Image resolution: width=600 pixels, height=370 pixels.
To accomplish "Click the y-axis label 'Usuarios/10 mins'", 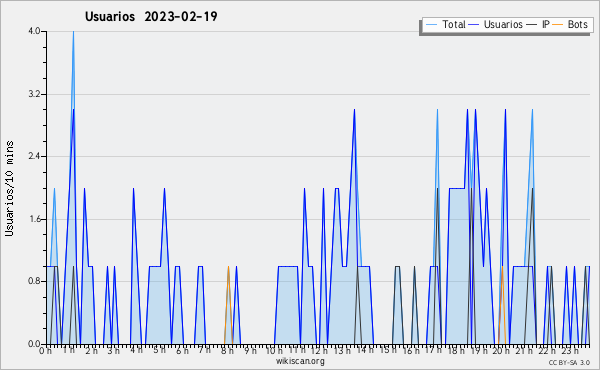I will point(9,188).
